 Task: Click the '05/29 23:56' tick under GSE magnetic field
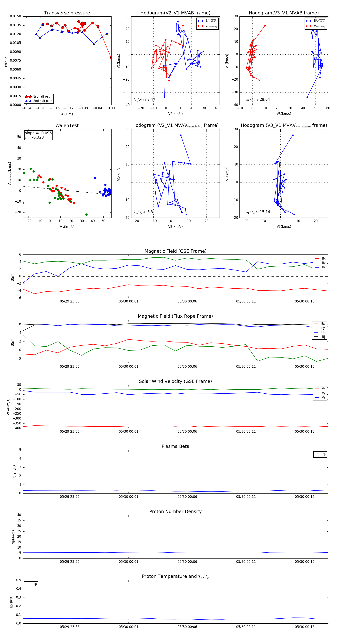[x=70, y=301]
